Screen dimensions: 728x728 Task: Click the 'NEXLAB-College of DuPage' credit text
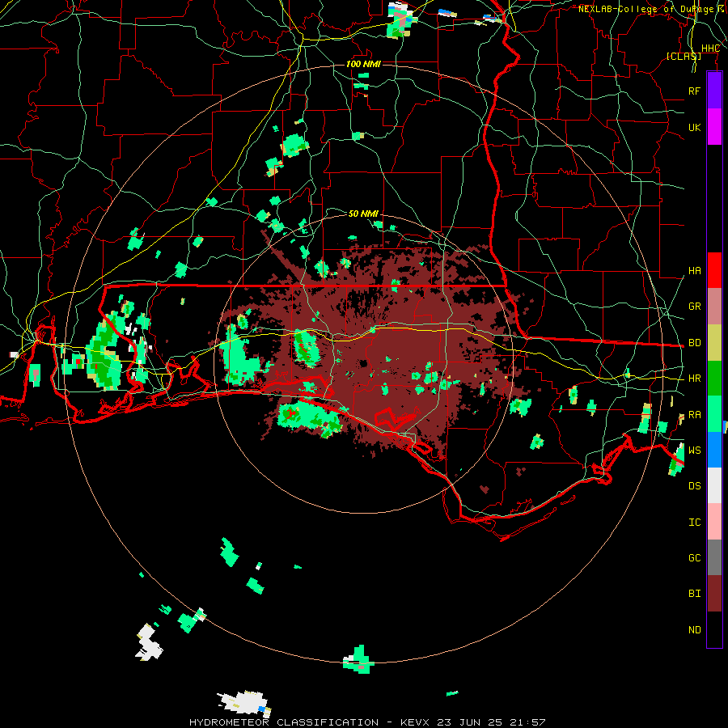645,9
